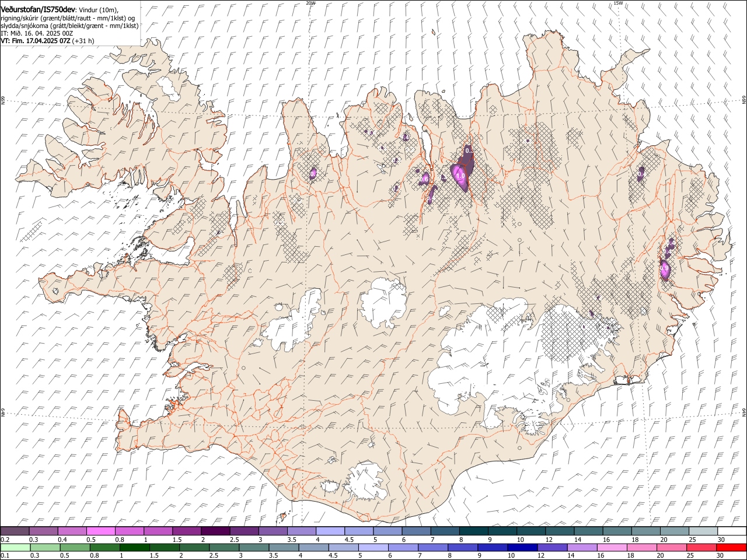Upper legend row swatch between 0.2 and 0.3
The image size is (747, 560).
pos(15,531)
